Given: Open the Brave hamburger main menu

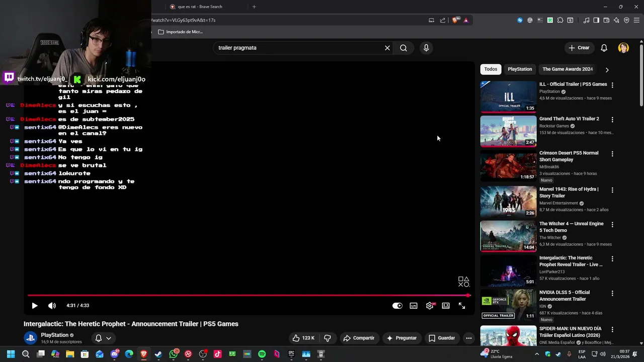Looking at the screenshot, I should tap(636, 20).
